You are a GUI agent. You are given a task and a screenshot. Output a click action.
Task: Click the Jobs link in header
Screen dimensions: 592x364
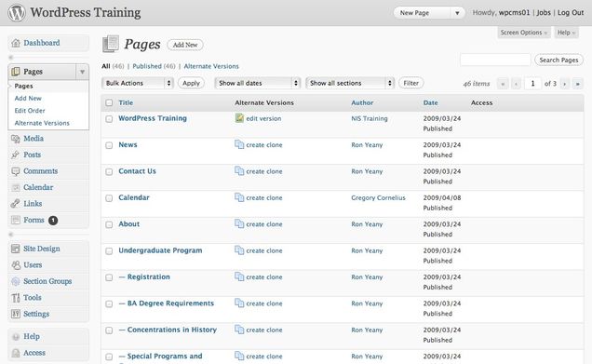pos(544,12)
